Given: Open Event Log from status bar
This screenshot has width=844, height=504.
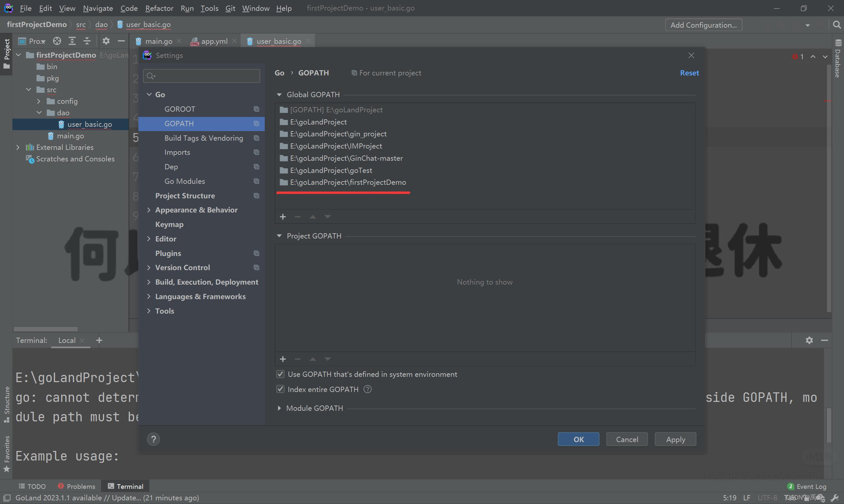Looking at the screenshot, I should pyautogui.click(x=806, y=486).
